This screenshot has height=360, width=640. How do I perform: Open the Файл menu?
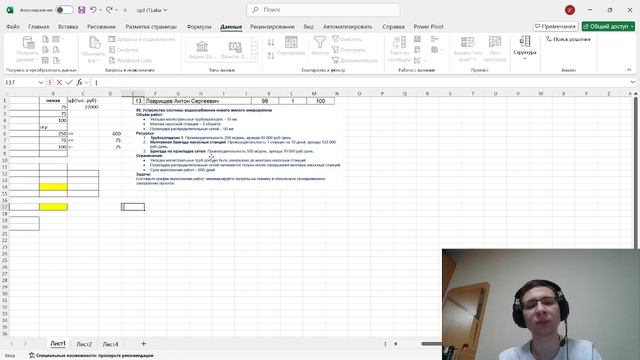(x=13, y=27)
